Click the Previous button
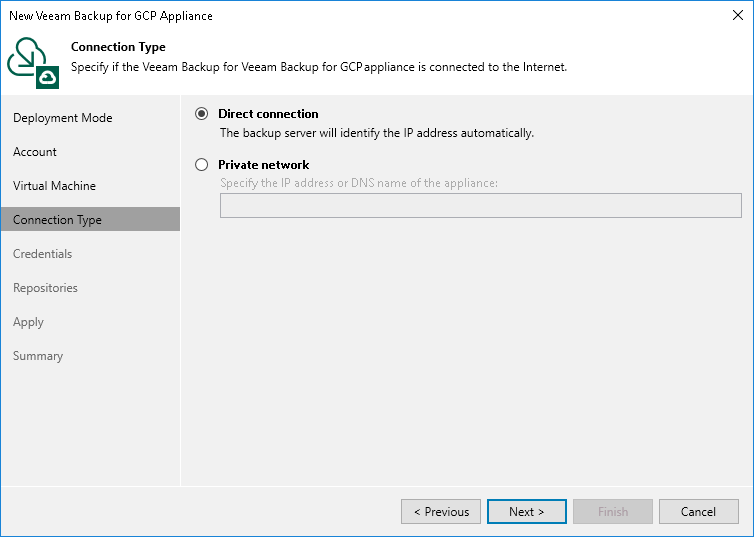The height and width of the screenshot is (537, 754). (441, 512)
